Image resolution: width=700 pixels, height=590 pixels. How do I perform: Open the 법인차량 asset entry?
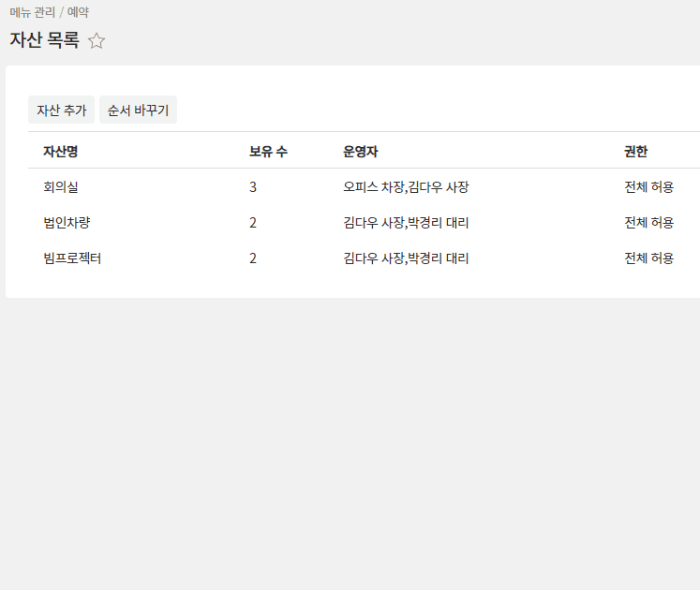[66, 223]
